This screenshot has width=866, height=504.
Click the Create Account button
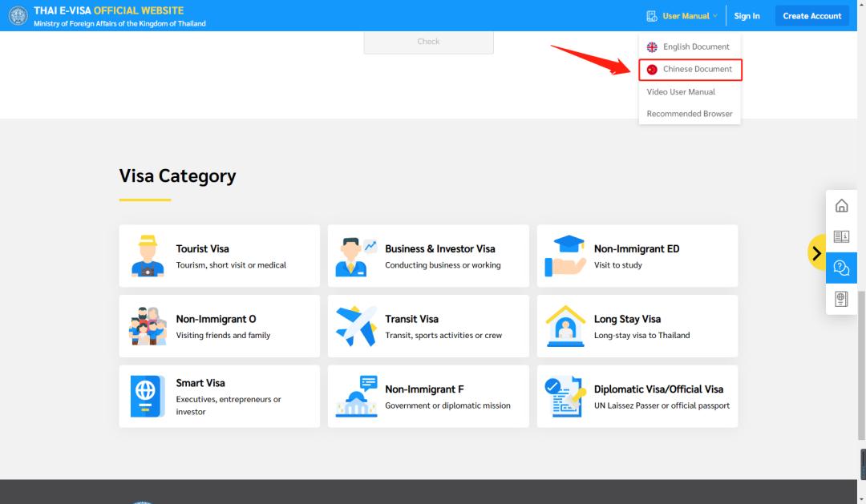(x=811, y=16)
